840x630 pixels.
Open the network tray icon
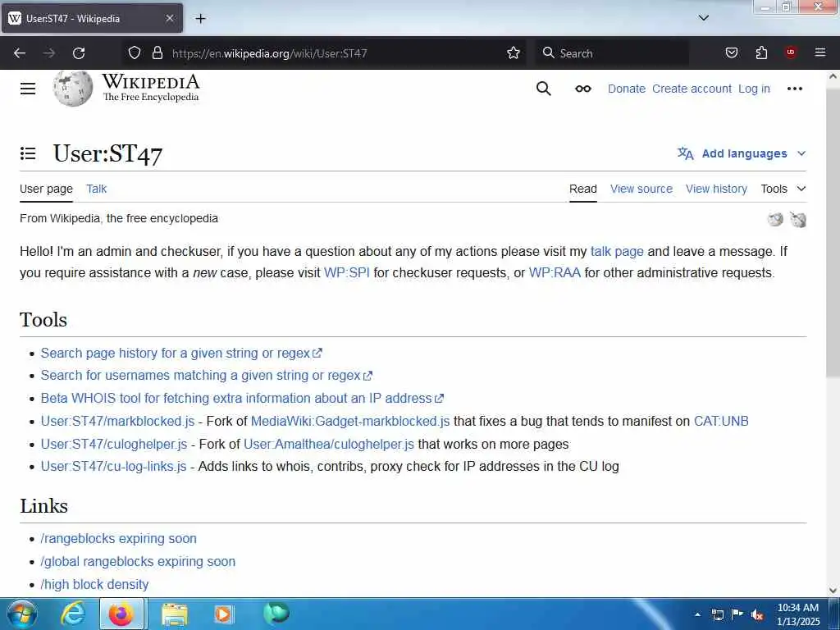point(717,614)
